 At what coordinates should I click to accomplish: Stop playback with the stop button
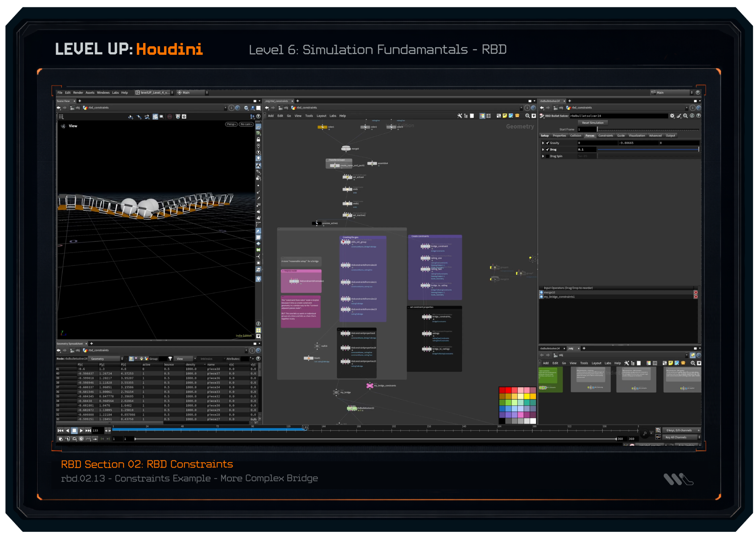point(74,430)
